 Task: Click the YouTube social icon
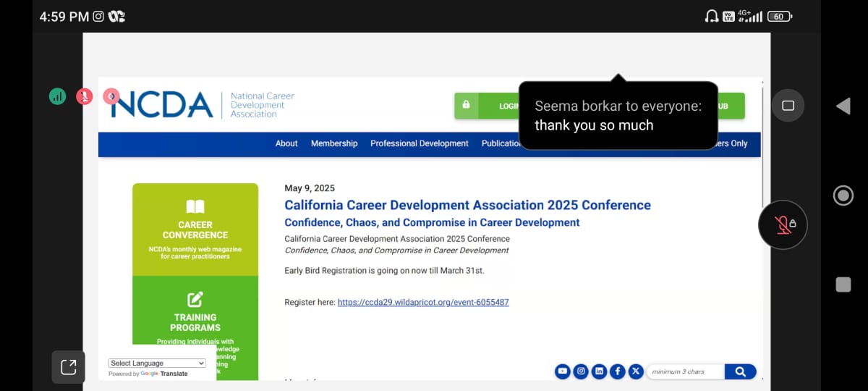pyautogui.click(x=562, y=371)
